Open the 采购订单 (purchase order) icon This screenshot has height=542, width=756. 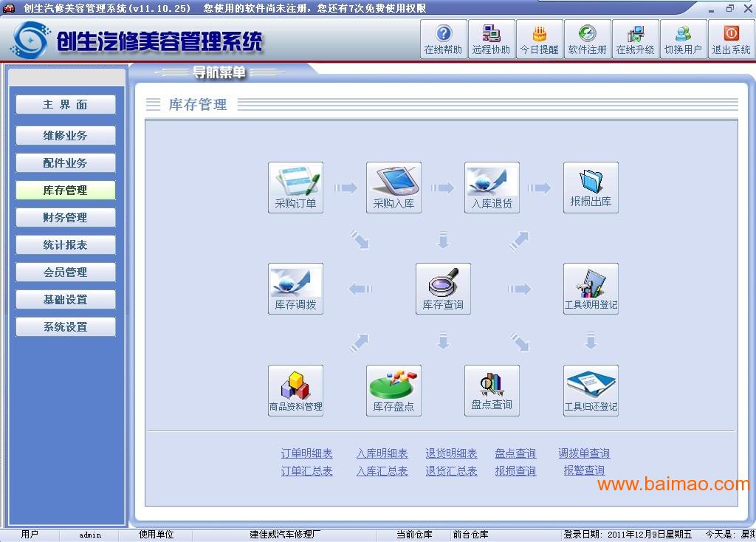pos(295,187)
